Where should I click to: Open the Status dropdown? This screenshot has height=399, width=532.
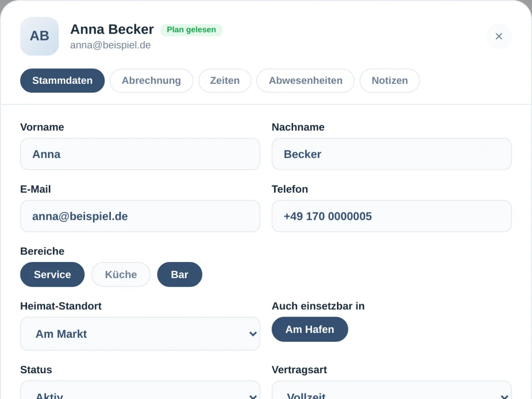[x=140, y=390]
